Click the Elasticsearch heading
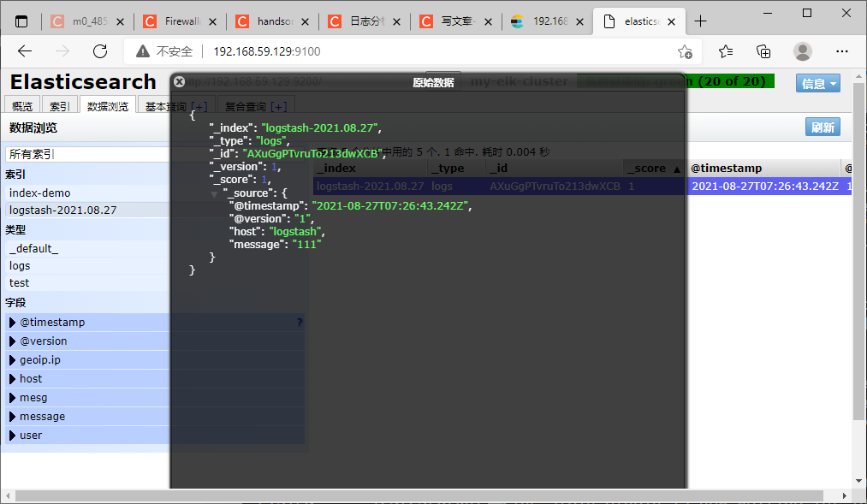This screenshot has width=867, height=504. (x=83, y=82)
